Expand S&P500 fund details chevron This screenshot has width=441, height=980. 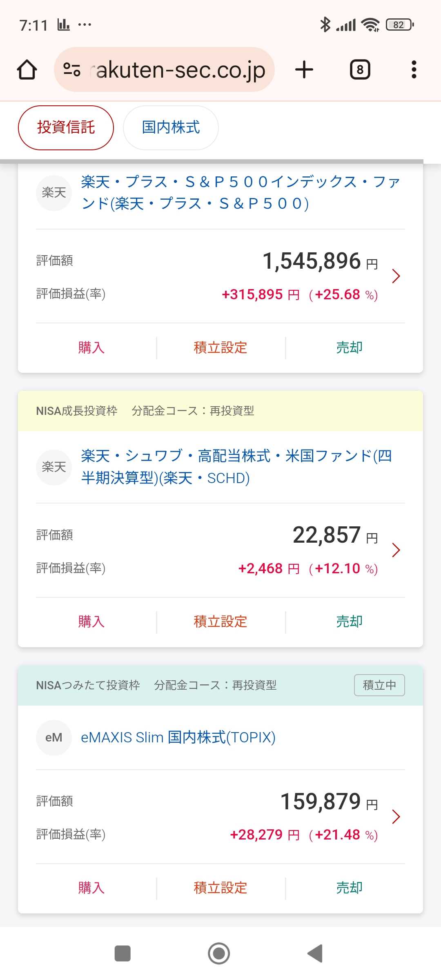coord(396,276)
